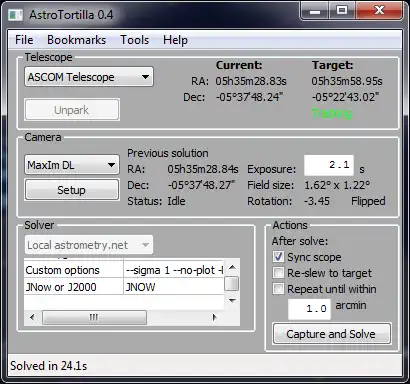Open the File menu
The height and width of the screenshot is (384, 410).
(x=24, y=40)
